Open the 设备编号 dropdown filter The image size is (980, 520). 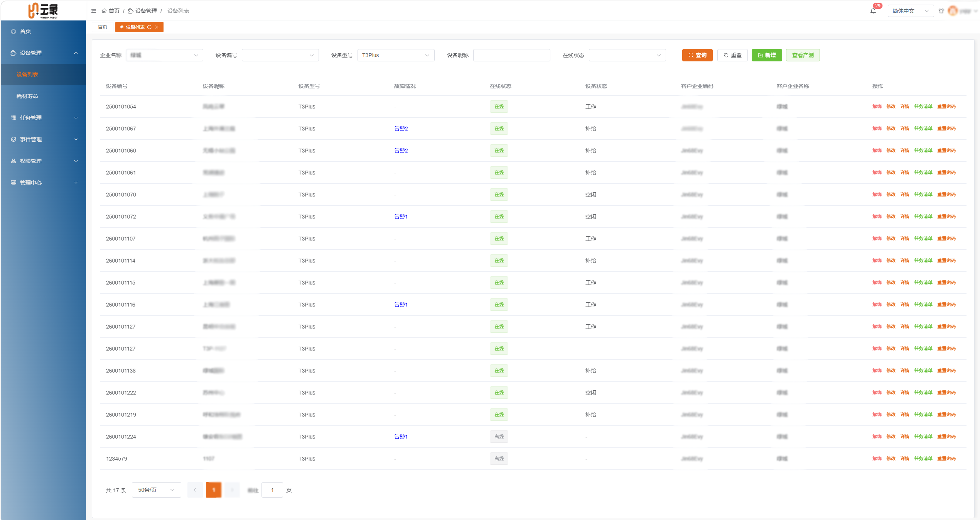click(280, 55)
